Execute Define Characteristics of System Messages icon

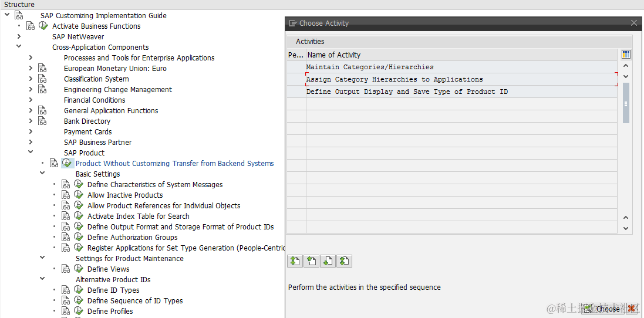pos(79,185)
